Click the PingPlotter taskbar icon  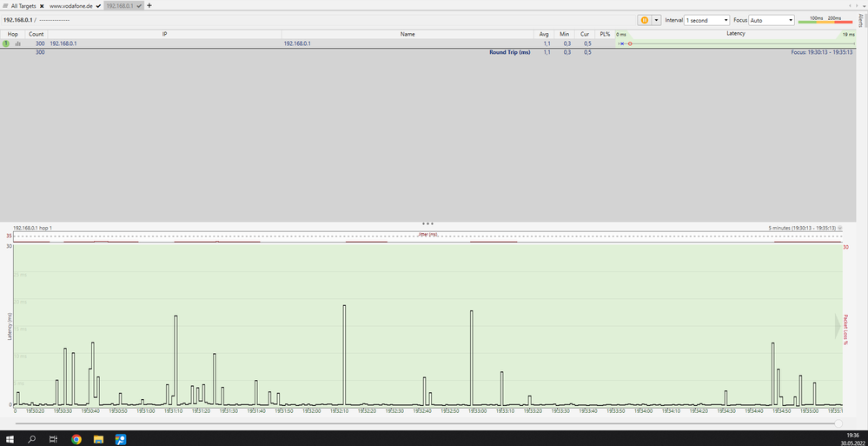[120, 439]
